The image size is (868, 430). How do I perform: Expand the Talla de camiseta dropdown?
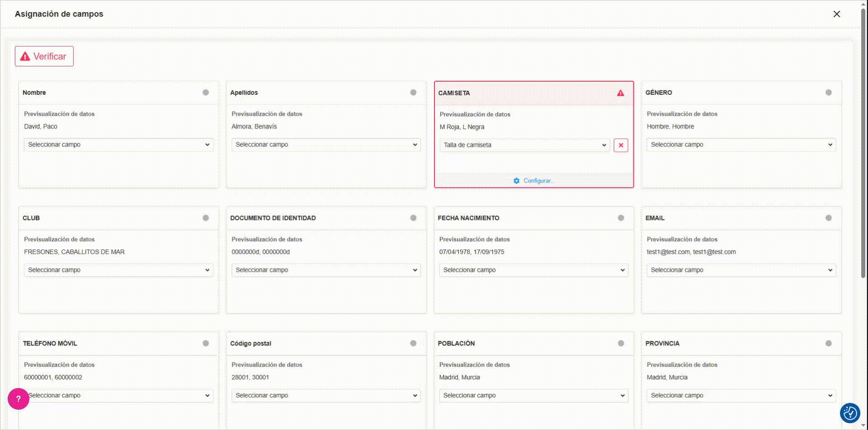(524, 145)
